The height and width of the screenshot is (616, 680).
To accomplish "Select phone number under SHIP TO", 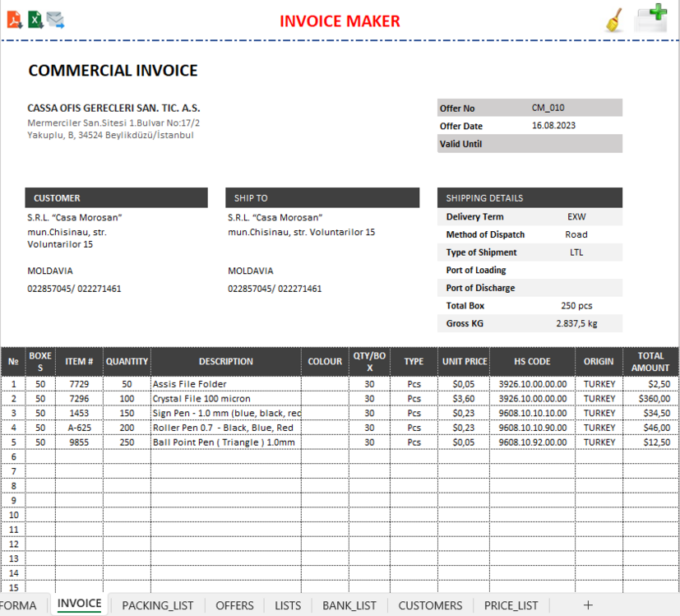I will pos(275,289).
